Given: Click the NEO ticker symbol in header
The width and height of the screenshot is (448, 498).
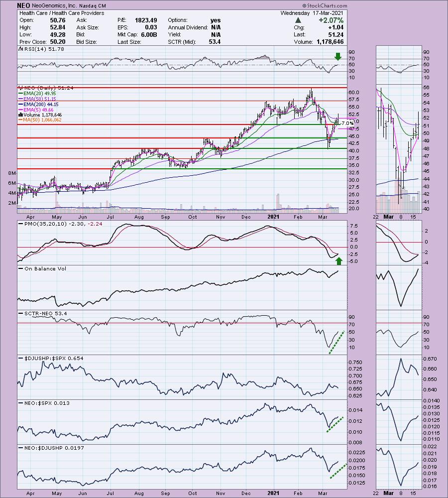Looking at the screenshot, I should click(23, 5).
